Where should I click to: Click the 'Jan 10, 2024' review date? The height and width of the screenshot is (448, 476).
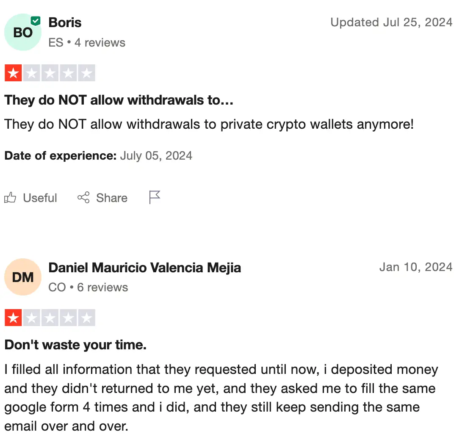(x=416, y=267)
